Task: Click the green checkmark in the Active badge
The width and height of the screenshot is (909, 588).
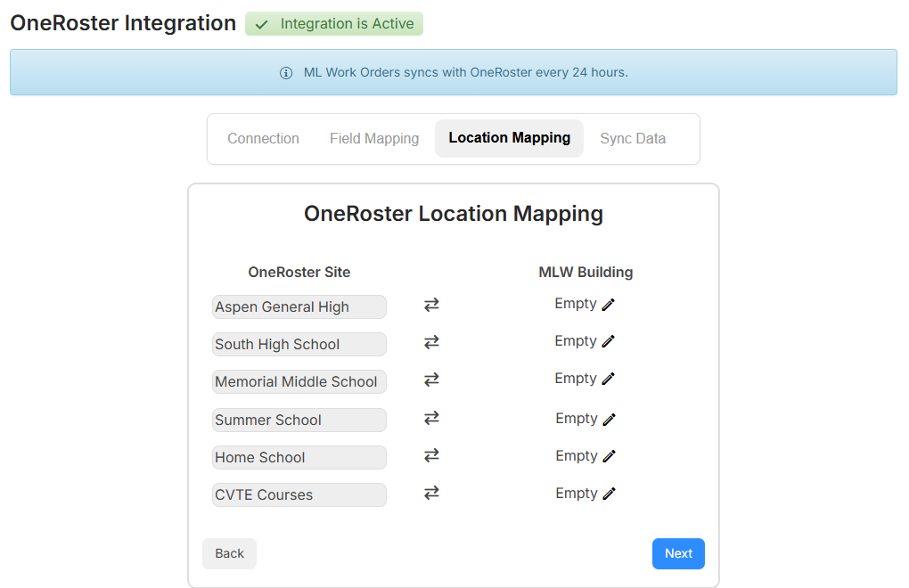Action: [x=263, y=23]
